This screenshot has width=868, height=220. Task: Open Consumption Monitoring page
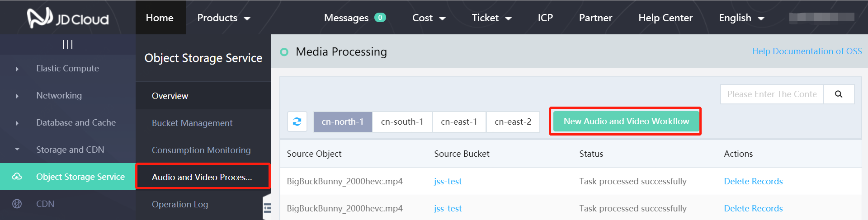click(x=203, y=150)
